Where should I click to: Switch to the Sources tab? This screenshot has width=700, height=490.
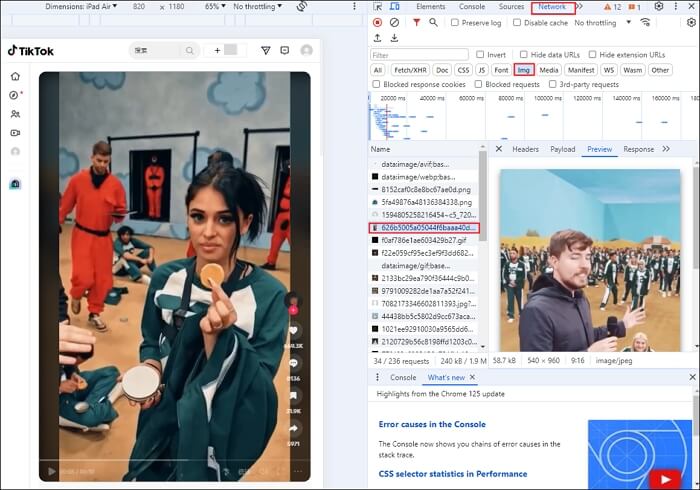512,6
